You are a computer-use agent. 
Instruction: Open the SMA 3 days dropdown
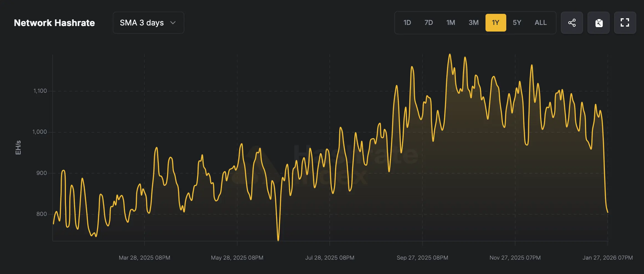pyautogui.click(x=149, y=23)
